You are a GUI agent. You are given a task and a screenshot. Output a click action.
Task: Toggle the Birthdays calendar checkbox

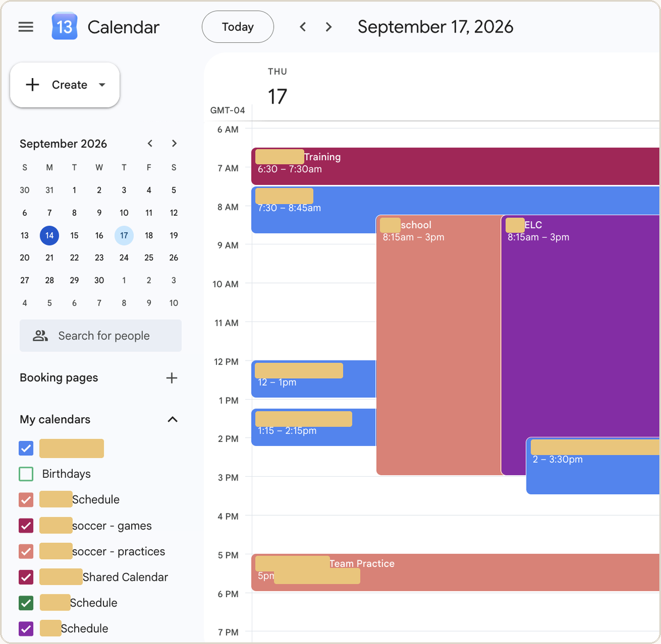pyautogui.click(x=26, y=474)
